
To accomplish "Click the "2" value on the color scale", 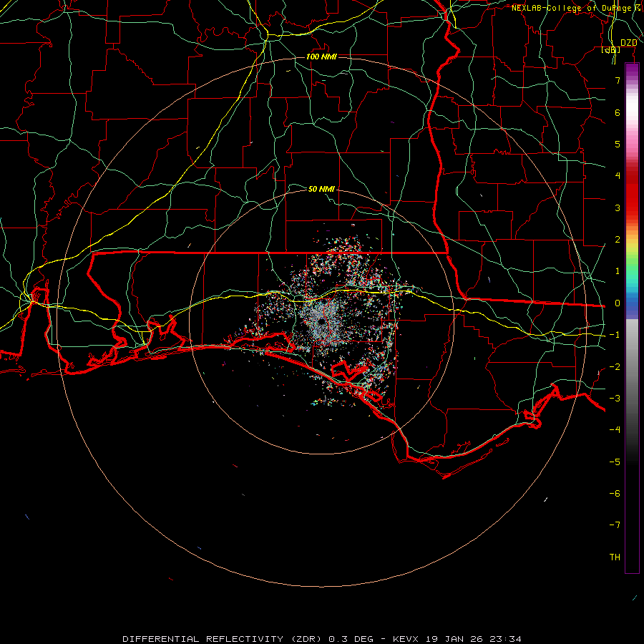I will coord(618,240).
